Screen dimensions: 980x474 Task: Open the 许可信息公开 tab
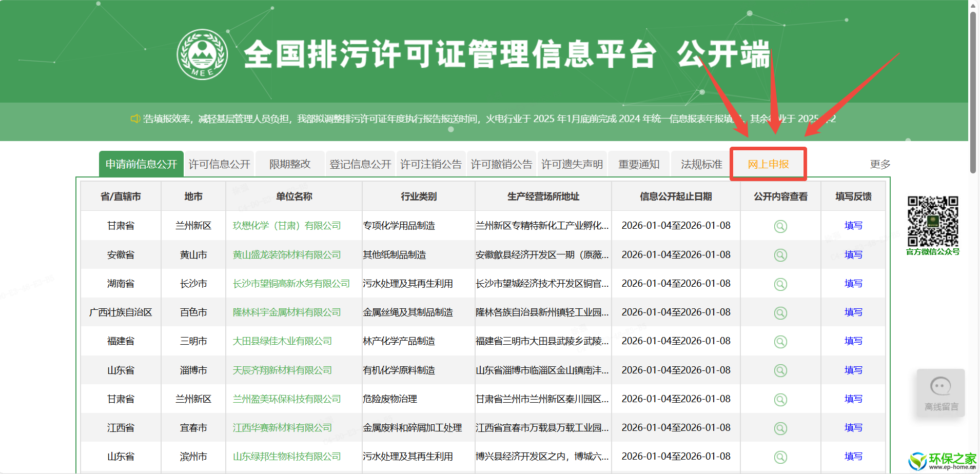coord(219,164)
